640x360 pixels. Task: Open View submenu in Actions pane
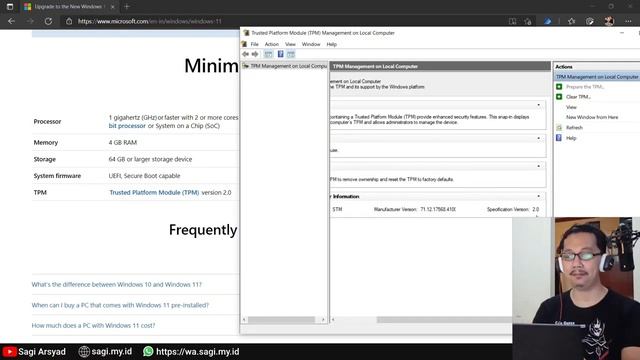tap(571, 107)
